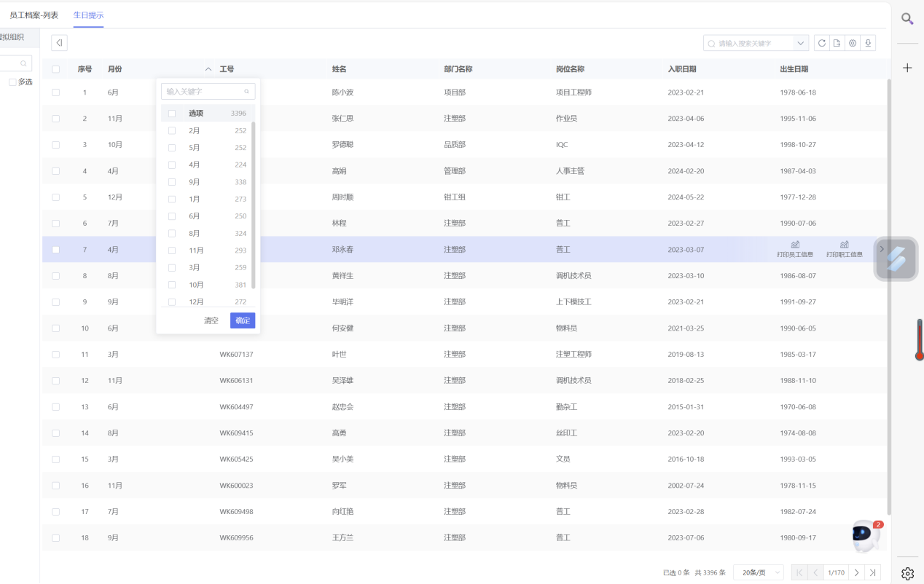924x584 pixels.
Task: Open the 20条/页 page size dropdown
Action: 758,572
